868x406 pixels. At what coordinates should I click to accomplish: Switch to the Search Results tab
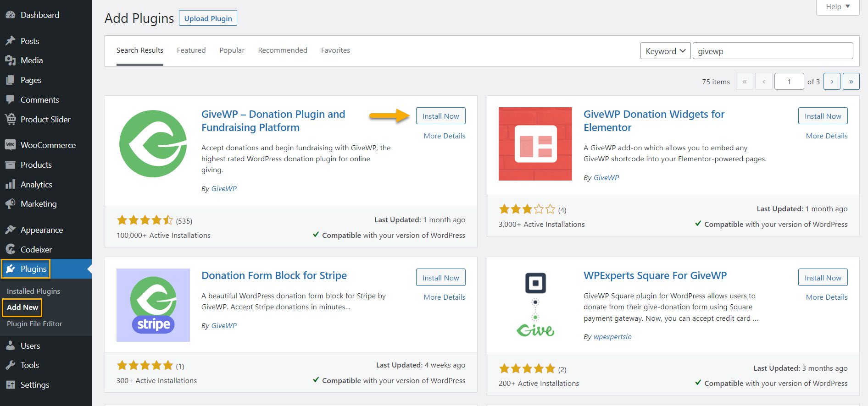tap(140, 50)
